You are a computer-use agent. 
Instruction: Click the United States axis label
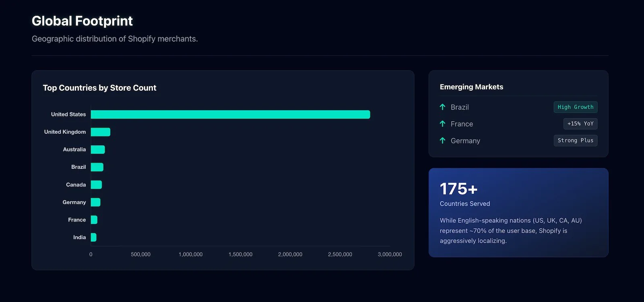(x=68, y=114)
